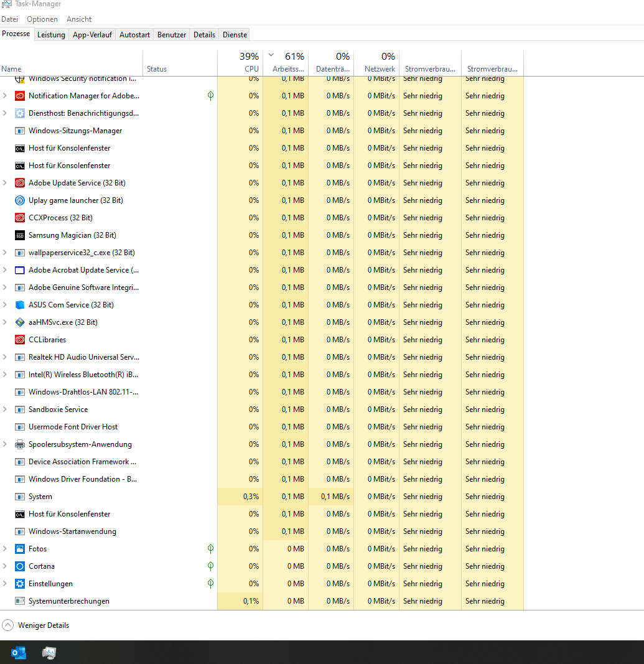Click the ASUS Com Service icon
644x664 pixels.
coord(19,305)
